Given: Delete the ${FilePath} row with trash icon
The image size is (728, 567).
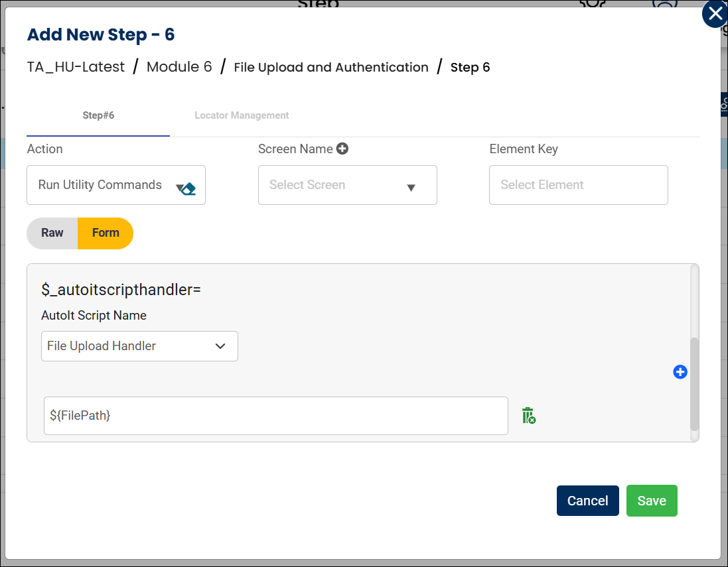Looking at the screenshot, I should coord(528,416).
